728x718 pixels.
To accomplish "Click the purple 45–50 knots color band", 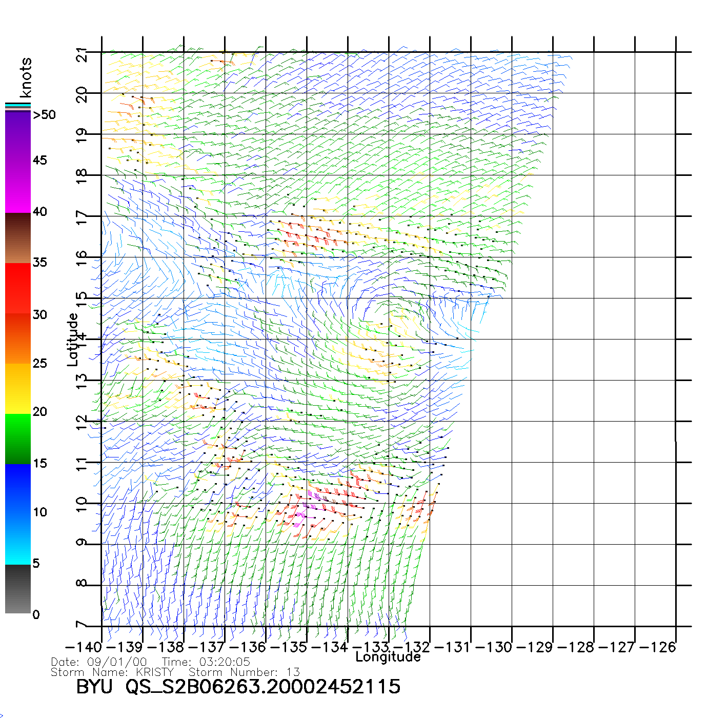I will coord(18,136).
